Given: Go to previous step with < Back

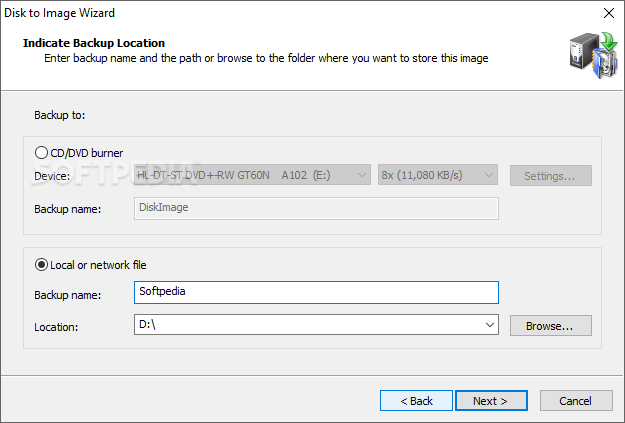Looking at the screenshot, I should [416, 401].
